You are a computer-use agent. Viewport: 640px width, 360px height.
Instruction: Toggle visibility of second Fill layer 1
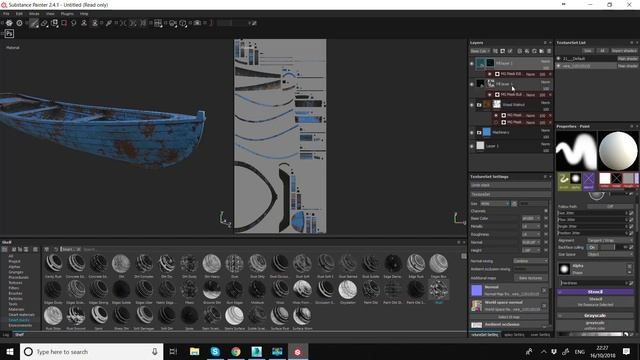pyautogui.click(x=472, y=84)
